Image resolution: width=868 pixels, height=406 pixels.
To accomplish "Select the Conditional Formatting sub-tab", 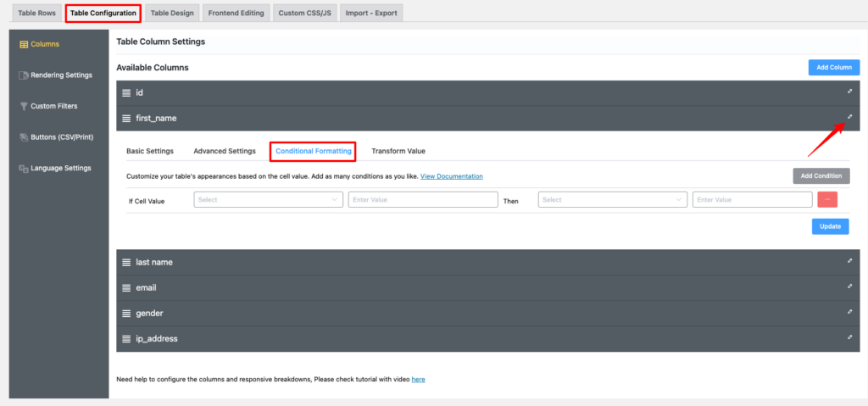I will pyautogui.click(x=314, y=151).
